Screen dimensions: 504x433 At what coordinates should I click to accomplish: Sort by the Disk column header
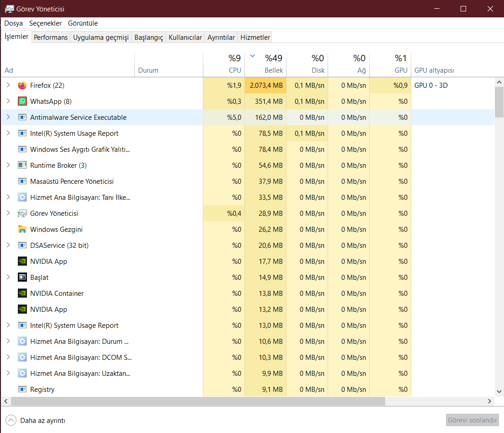coord(307,64)
